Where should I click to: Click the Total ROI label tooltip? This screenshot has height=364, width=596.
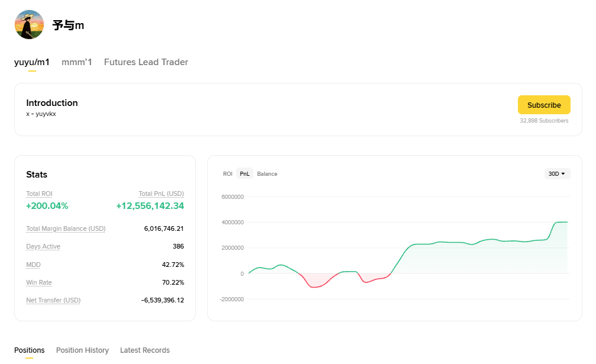39,194
